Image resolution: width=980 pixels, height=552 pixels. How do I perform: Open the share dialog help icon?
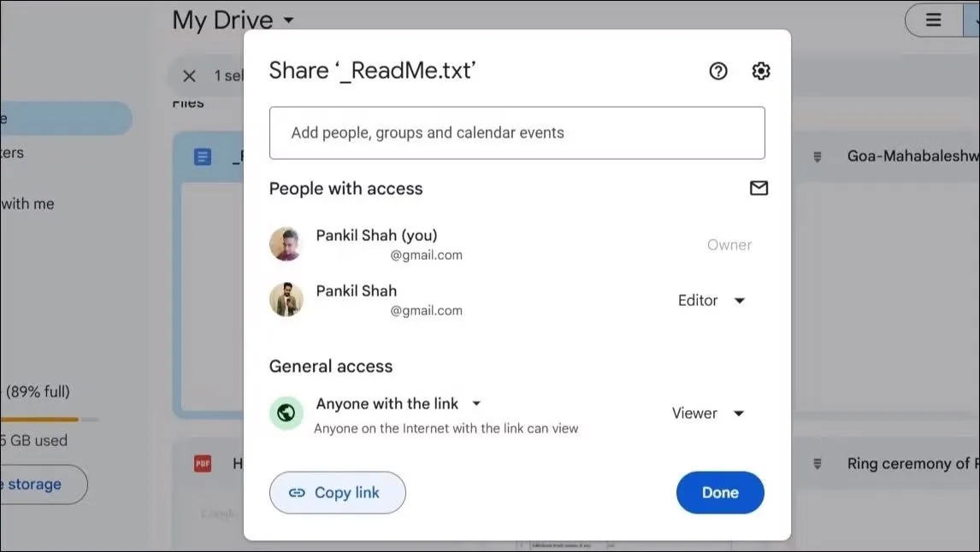pyautogui.click(x=718, y=71)
